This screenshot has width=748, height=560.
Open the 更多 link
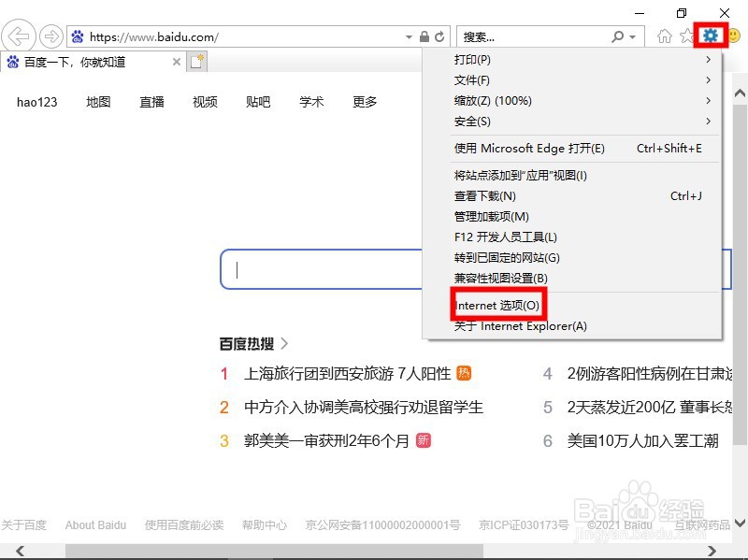pyautogui.click(x=365, y=102)
